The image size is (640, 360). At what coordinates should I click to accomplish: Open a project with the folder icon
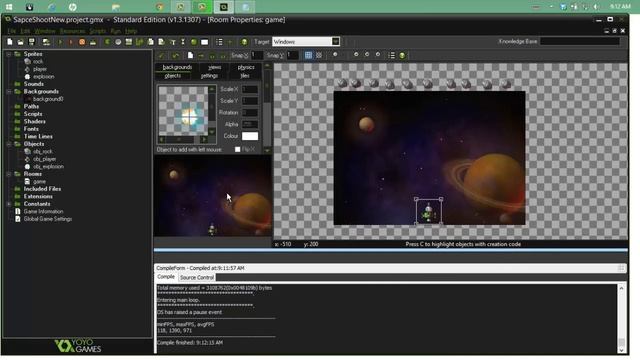(20, 42)
